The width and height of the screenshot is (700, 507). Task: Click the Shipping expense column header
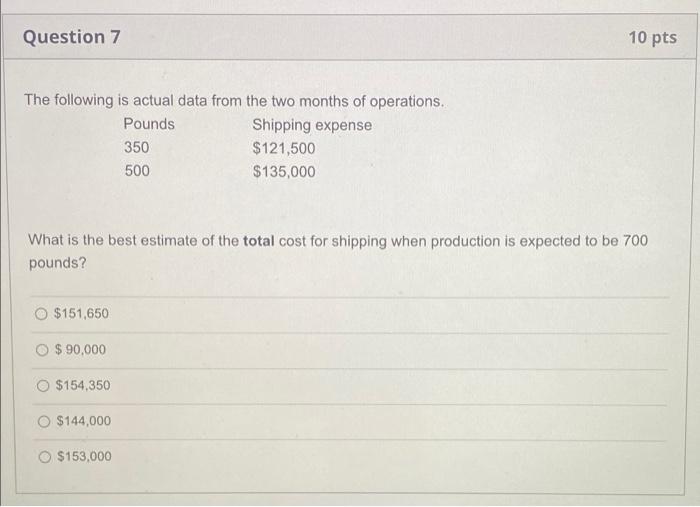click(x=312, y=125)
